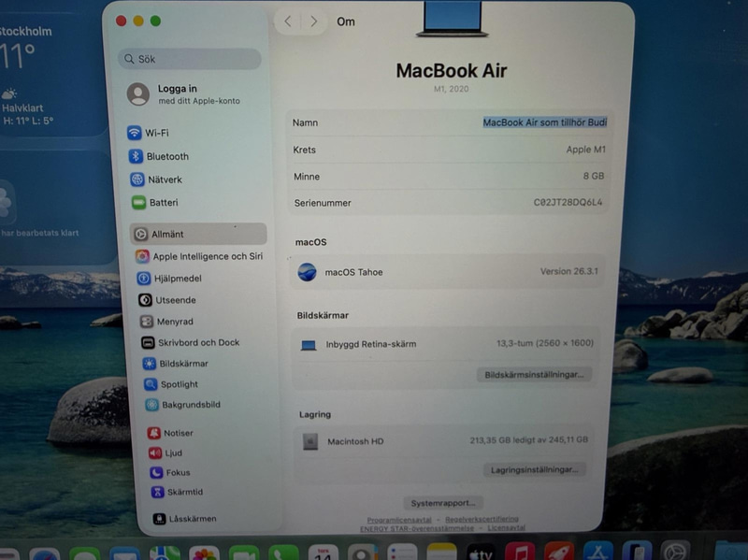Click the 13,3-tum (2560 × 1600) text
The height and width of the screenshot is (560, 748).
coord(545,343)
